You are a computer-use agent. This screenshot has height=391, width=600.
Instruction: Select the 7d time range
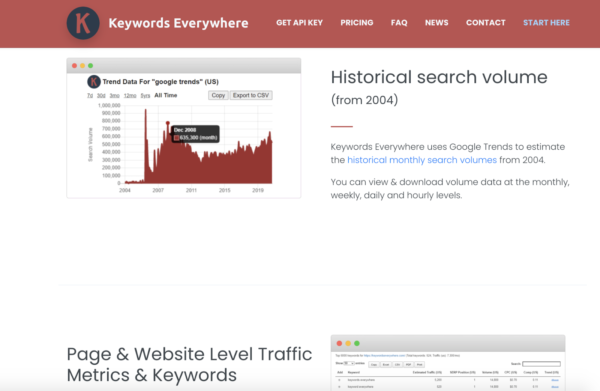click(x=90, y=95)
